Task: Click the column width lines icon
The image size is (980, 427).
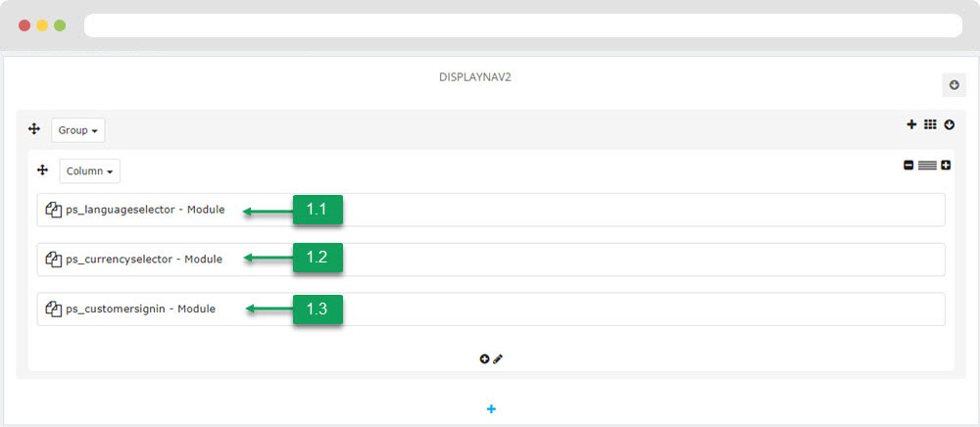Action: (927, 166)
